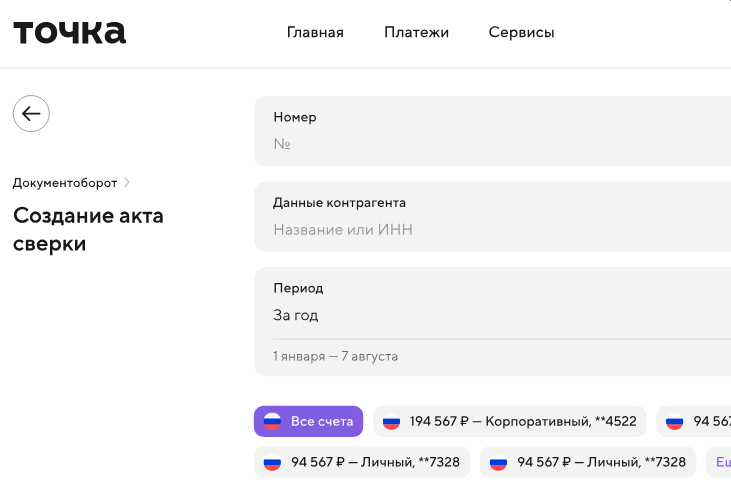Go back with the arrow button
Viewport: 731px width, 501px height.
click(x=31, y=114)
